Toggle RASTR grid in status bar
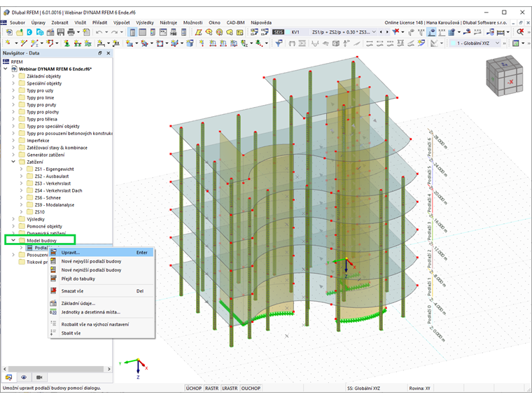Image resolution: width=532 pixels, height=399 pixels. tap(211, 388)
